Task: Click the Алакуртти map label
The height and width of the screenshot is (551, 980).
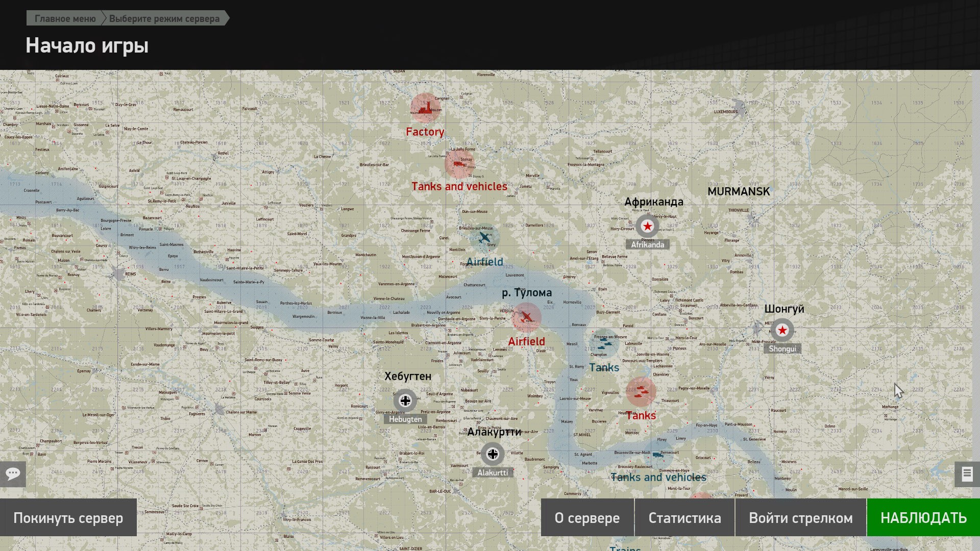Action: [x=494, y=432]
